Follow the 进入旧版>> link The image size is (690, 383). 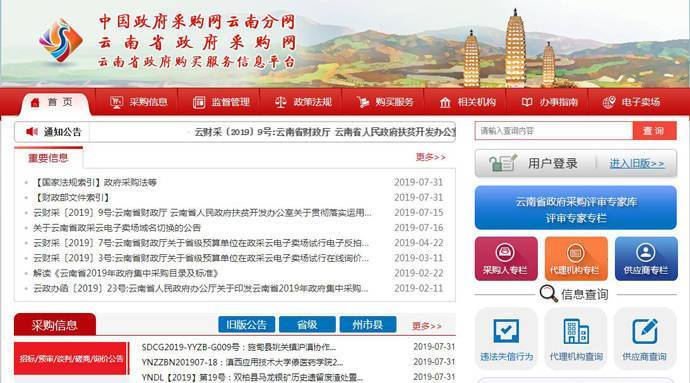pos(637,163)
